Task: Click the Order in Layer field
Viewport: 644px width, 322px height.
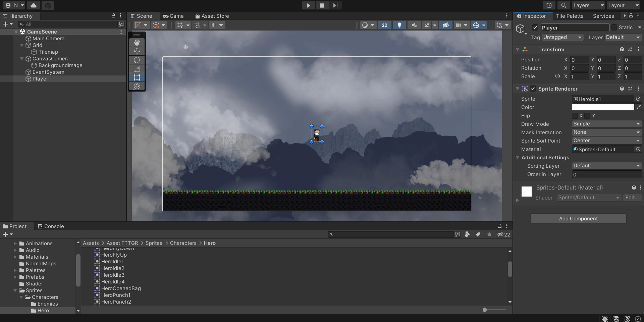Action: 607,174
